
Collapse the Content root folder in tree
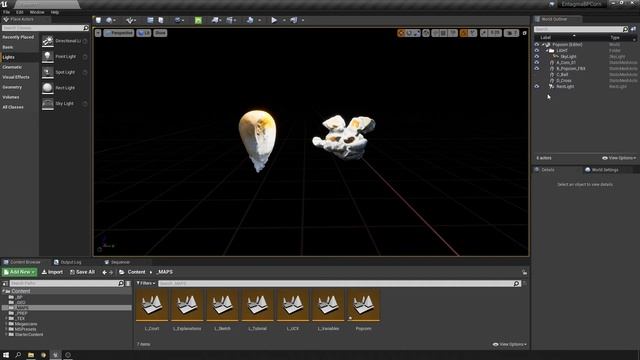click(x=4, y=291)
